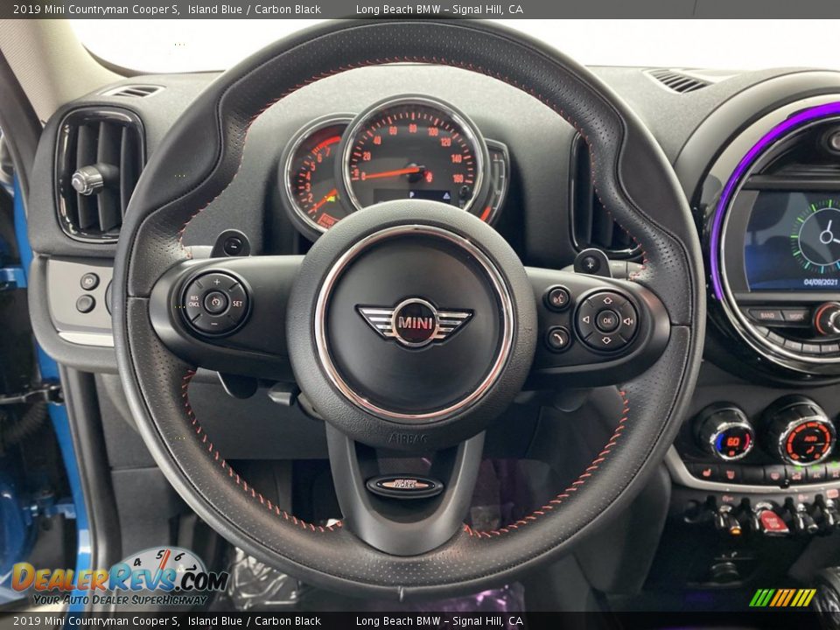
Task: Push the MODE radio button
Action: click(796, 316)
